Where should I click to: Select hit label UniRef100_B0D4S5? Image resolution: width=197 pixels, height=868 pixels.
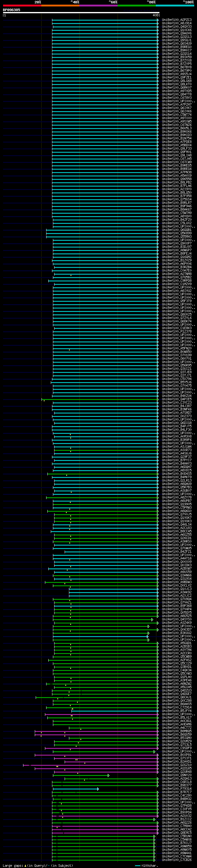click(x=176, y=474)
